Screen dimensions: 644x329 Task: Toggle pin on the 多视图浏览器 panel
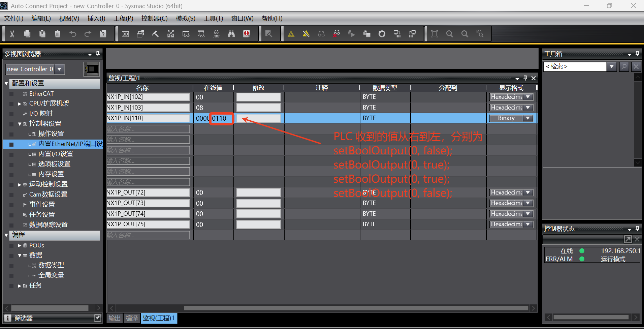[x=98, y=54]
